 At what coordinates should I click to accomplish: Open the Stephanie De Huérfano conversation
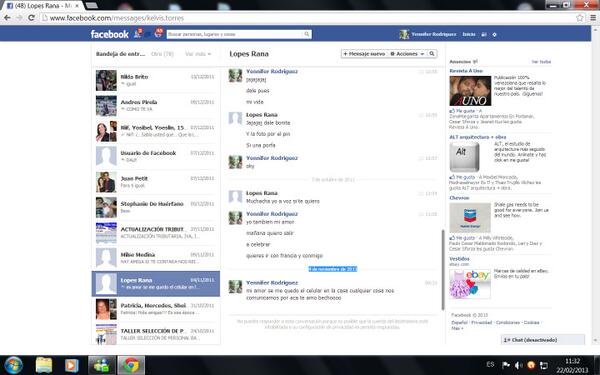pyautogui.click(x=156, y=207)
